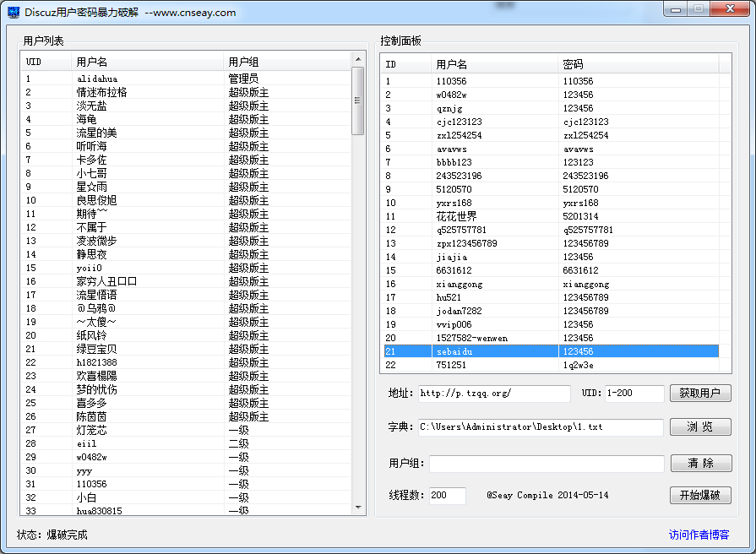Select the user 陈茵茵

186,416
